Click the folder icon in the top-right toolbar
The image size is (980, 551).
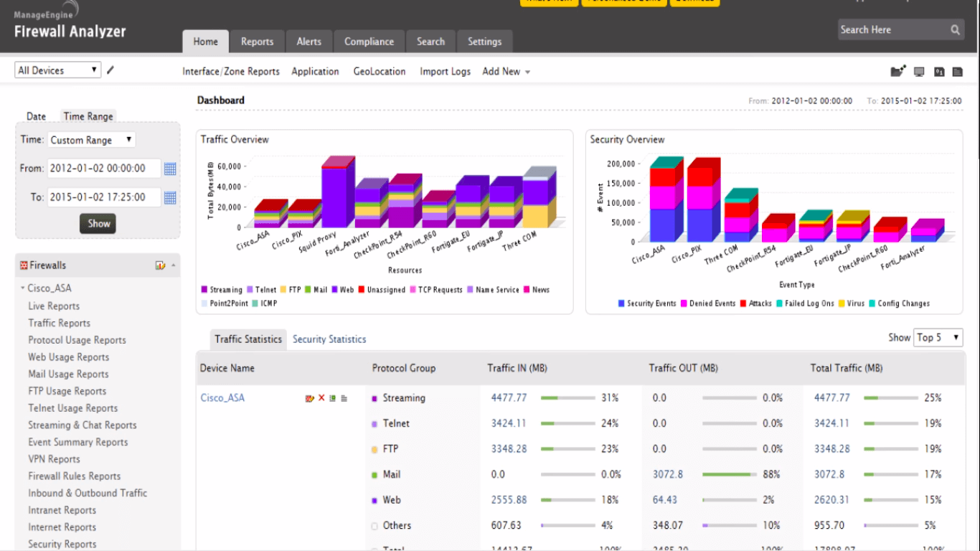pyautogui.click(x=897, y=71)
